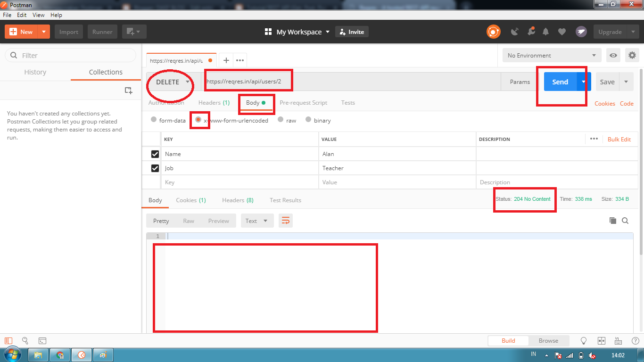Image resolution: width=644 pixels, height=362 pixels.
Task: Click the environment quick look eye icon
Action: pos(613,55)
